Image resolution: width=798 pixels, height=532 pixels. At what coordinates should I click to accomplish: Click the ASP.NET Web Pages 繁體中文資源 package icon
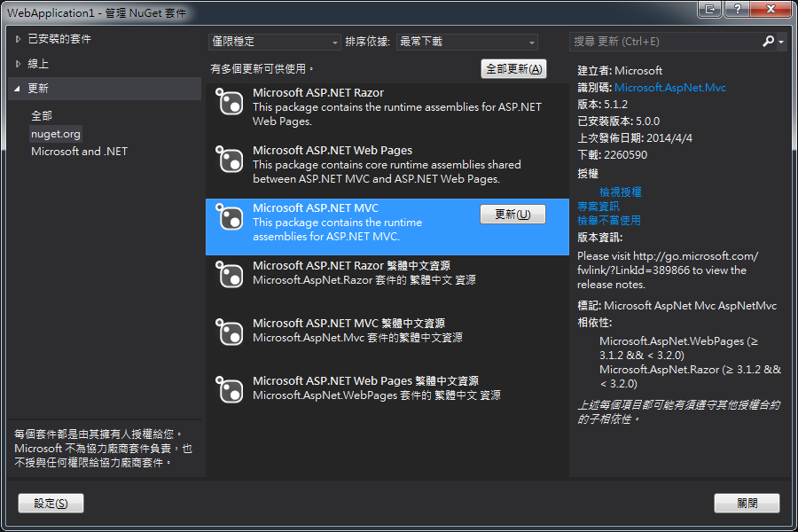point(230,389)
